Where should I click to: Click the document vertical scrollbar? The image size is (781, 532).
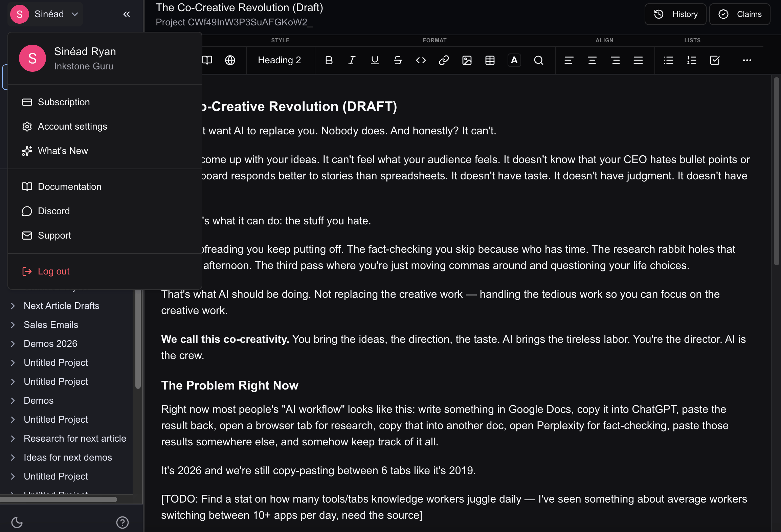776,172
